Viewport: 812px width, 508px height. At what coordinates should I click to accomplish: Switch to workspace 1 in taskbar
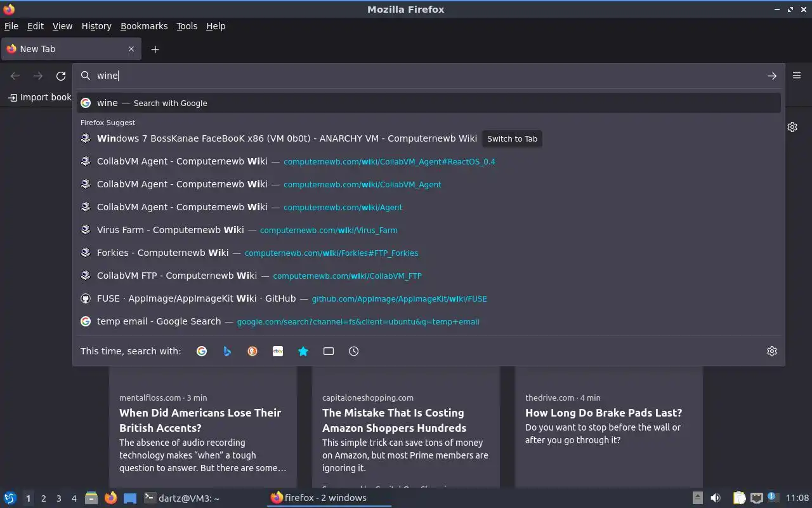point(28,498)
